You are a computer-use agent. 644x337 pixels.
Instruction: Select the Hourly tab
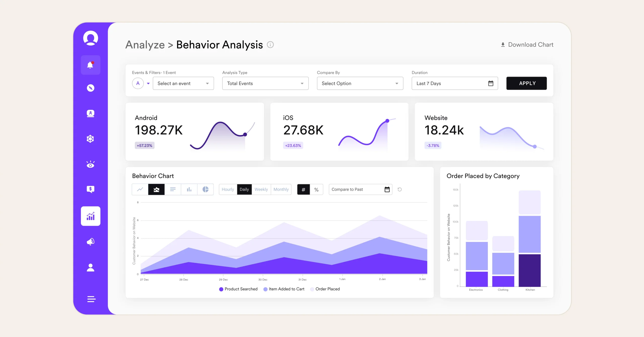228,189
